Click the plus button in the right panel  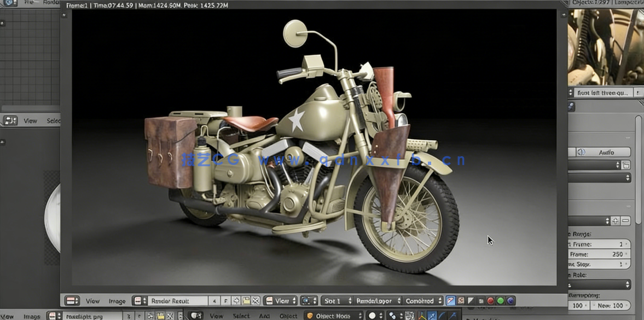(x=616, y=221)
